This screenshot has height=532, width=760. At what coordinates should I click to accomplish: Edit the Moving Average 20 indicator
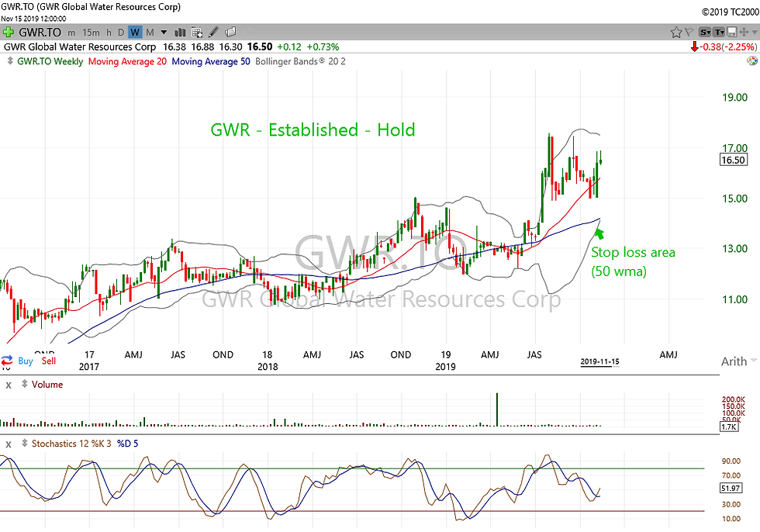tap(127, 61)
